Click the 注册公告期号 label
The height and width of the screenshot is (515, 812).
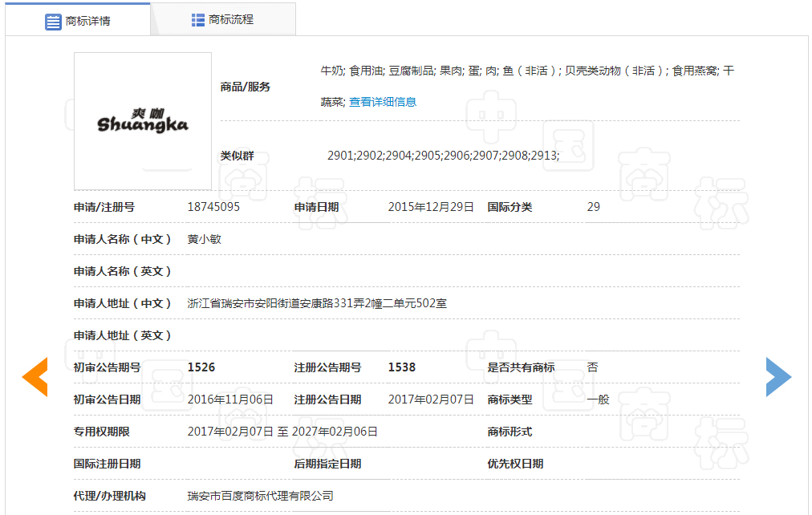tap(328, 367)
